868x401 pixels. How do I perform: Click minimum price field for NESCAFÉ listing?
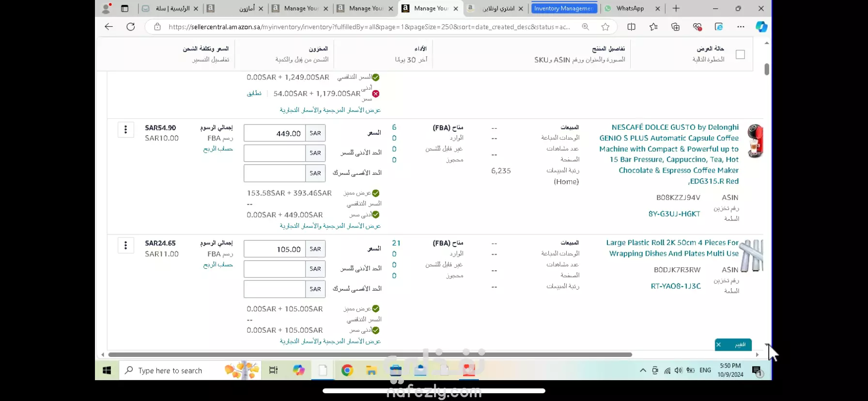(x=275, y=153)
